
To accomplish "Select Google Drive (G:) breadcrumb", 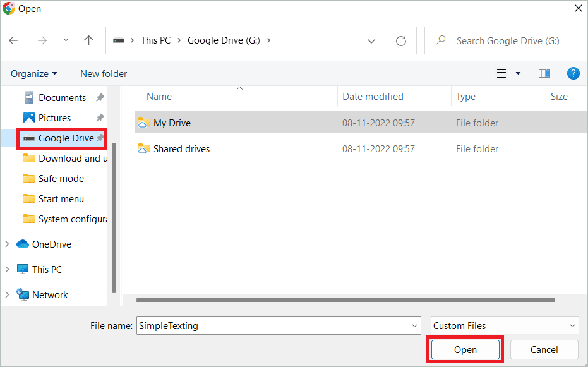I will 224,40.
